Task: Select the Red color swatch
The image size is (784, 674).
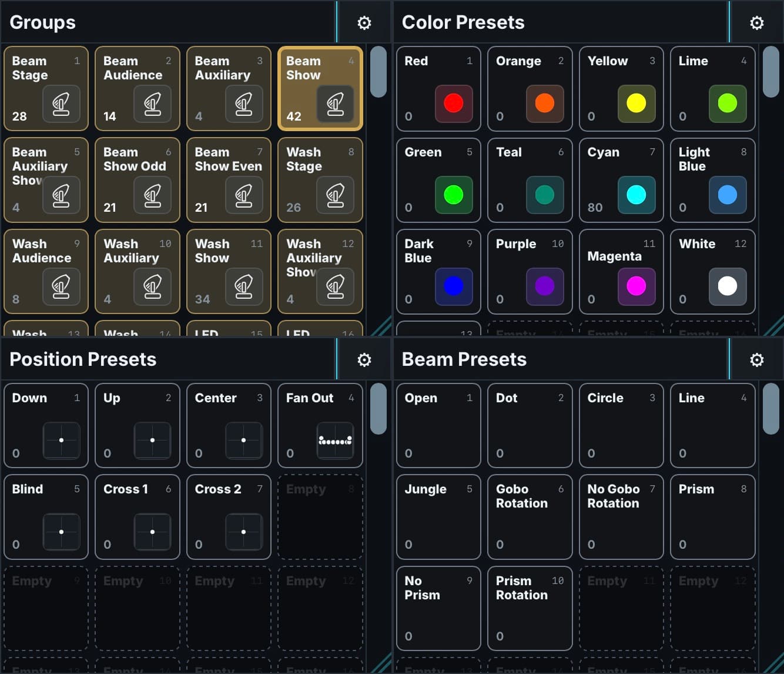Action: tap(454, 104)
